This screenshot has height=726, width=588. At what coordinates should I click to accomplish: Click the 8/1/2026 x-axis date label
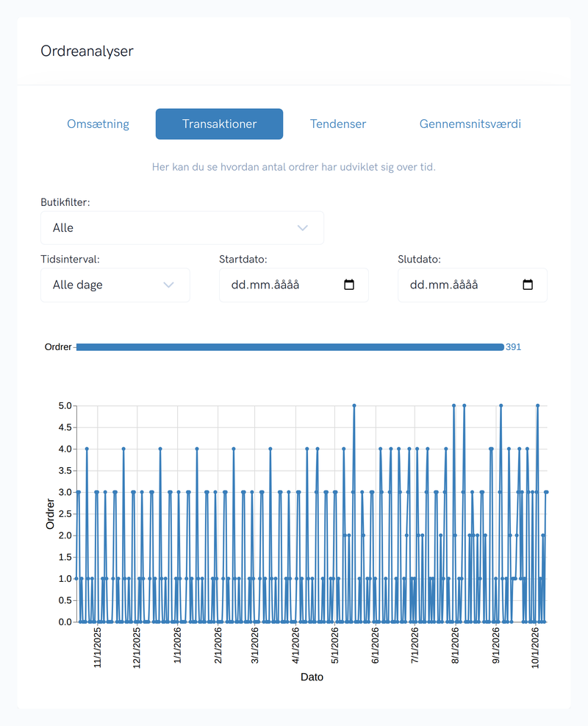[x=456, y=645]
